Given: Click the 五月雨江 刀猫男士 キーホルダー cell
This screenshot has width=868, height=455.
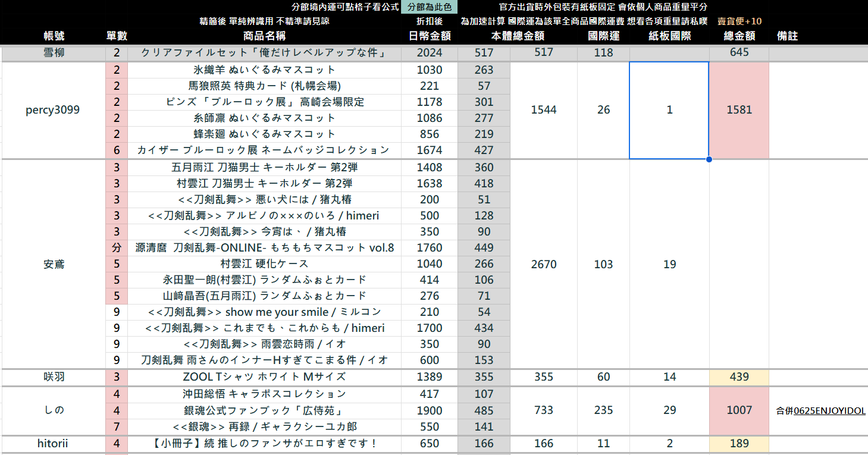Looking at the screenshot, I should tap(264, 168).
